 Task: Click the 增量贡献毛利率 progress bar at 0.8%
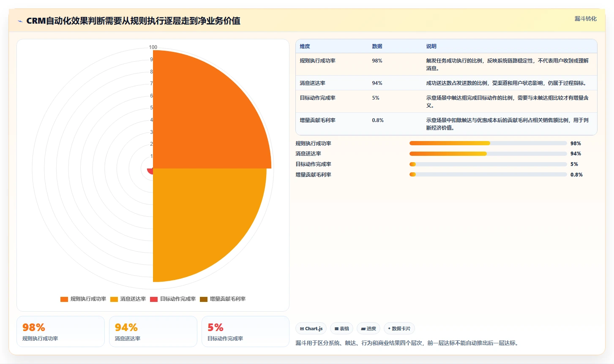[x=488, y=174]
